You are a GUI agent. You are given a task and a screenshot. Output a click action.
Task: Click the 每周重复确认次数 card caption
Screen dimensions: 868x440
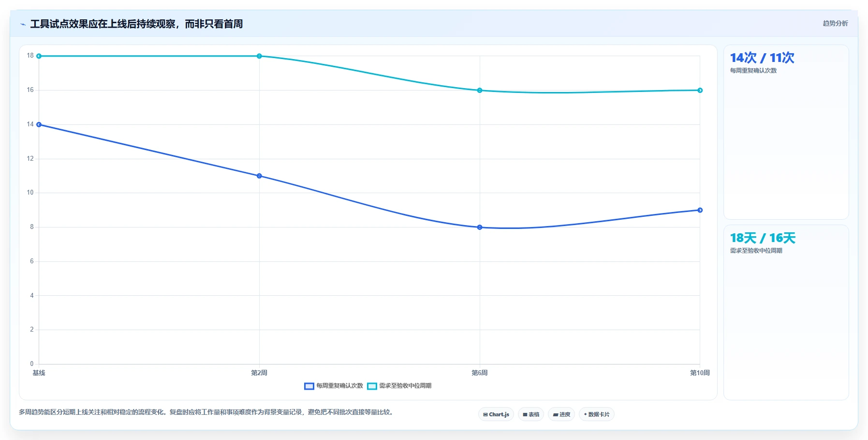(753, 71)
